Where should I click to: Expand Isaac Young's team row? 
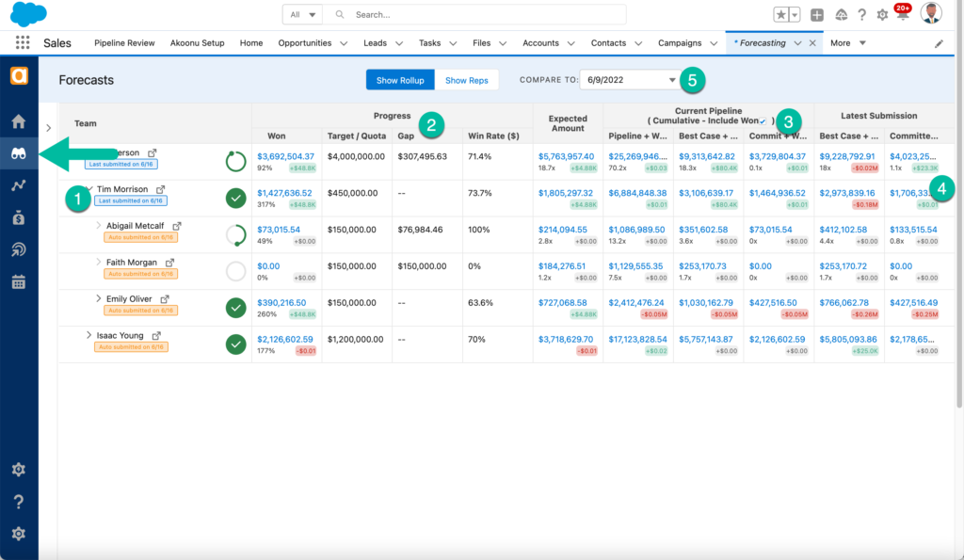point(88,335)
